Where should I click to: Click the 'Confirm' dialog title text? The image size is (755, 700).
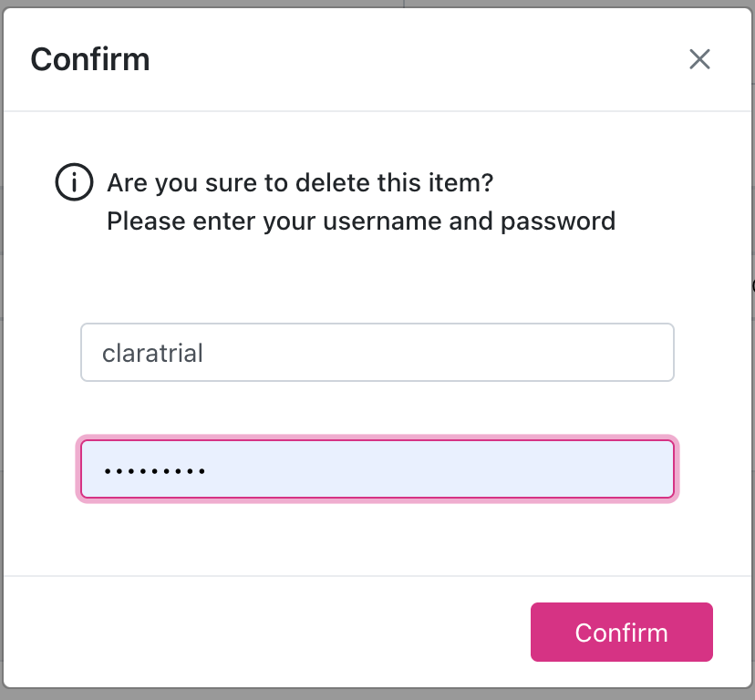coord(90,60)
